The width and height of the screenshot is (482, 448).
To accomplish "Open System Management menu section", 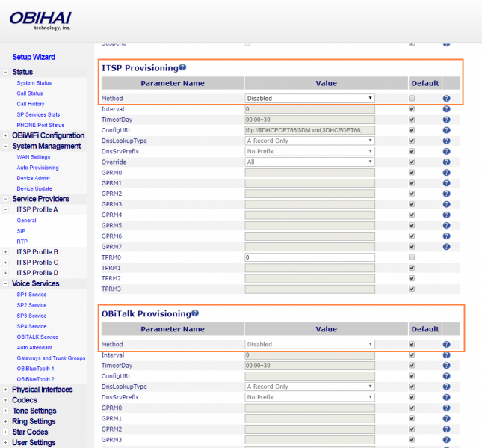I will click(x=46, y=146).
